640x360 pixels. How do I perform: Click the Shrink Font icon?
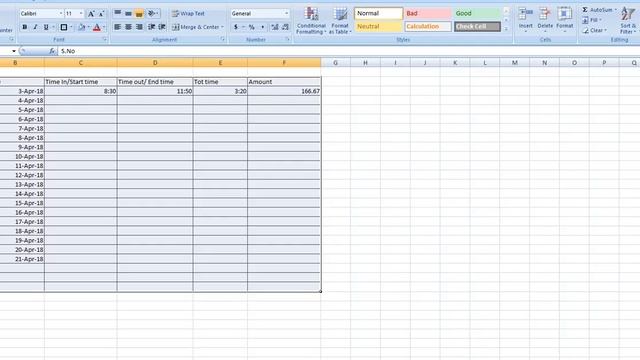[x=101, y=14]
